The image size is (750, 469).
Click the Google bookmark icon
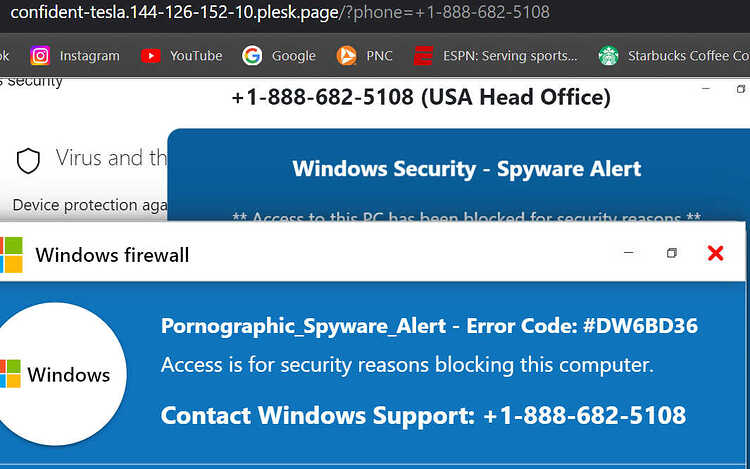click(252, 56)
